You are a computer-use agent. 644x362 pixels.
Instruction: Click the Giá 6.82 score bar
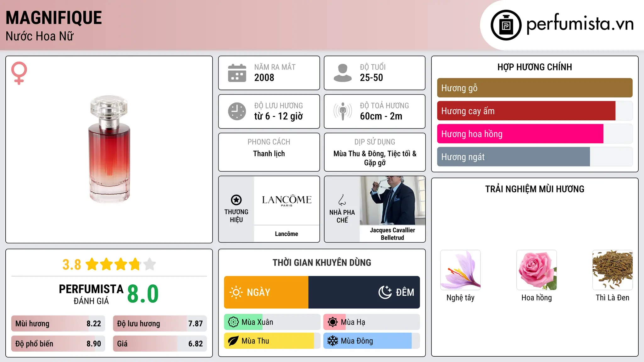click(x=160, y=344)
